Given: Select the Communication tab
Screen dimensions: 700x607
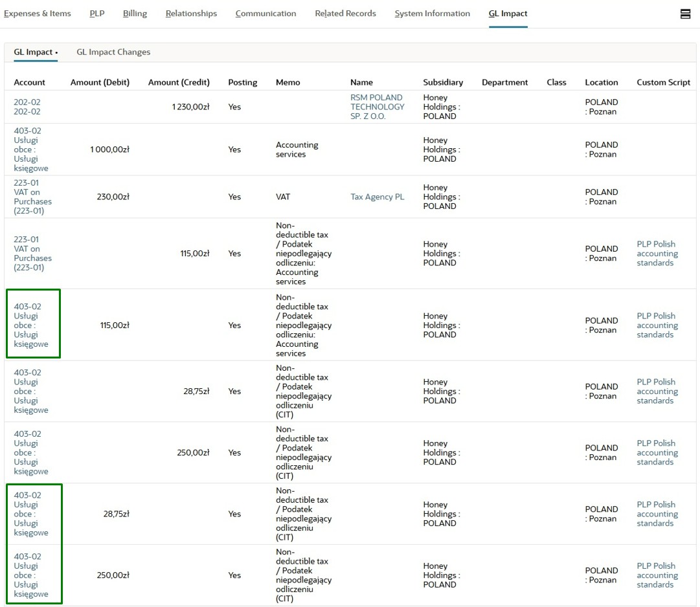Looking at the screenshot, I should pyautogui.click(x=265, y=14).
